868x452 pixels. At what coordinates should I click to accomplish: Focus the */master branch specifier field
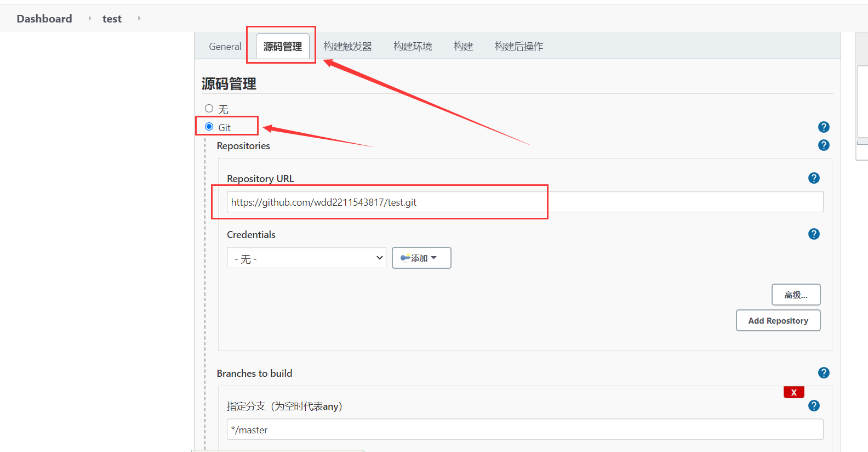pyautogui.click(x=525, y=430)
